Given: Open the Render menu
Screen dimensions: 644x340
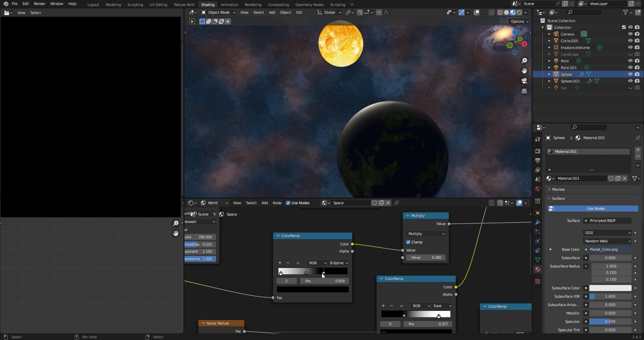Looking at the screenshot, I should 39,4.
